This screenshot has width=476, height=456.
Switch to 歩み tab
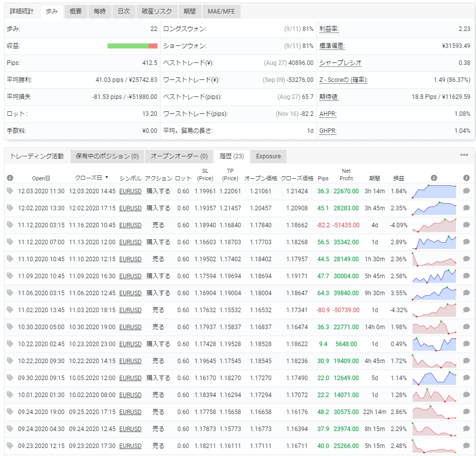[x=52, y=11]
